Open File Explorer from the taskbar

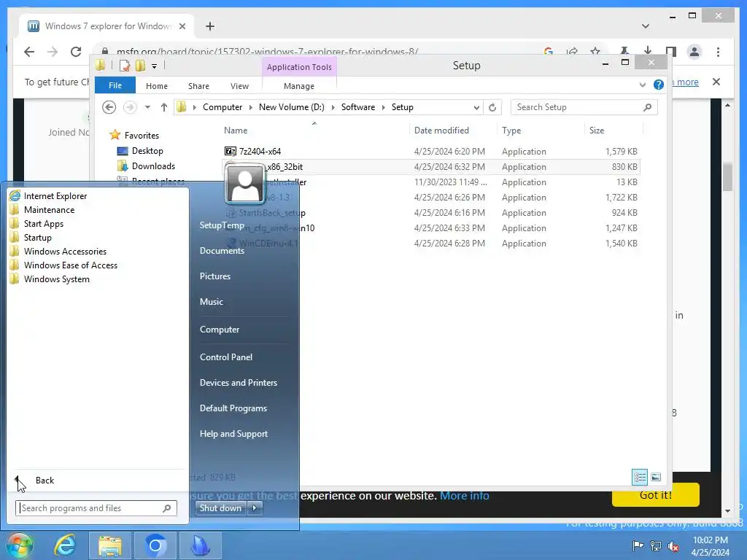(110, 545)
